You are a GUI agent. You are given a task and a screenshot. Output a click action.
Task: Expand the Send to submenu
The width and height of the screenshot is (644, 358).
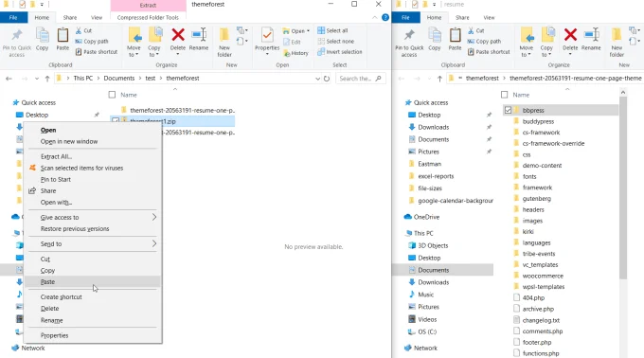tap(154, 243)
